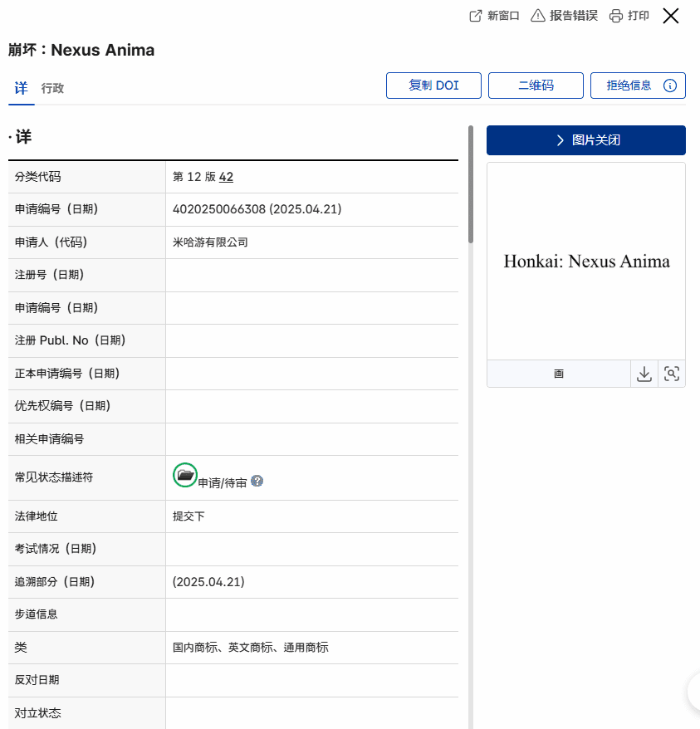Download the trademark image
Viewport: 700px width, 729px height.
coord(644,374)
